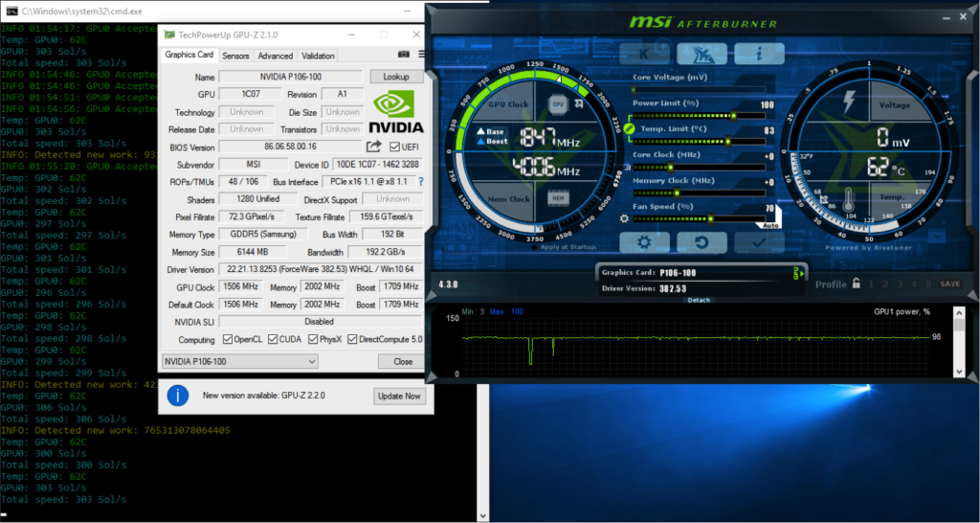This screenshot has width=980, height=523.
Task: Minimize the cmd.exe window
Action: 410,11
